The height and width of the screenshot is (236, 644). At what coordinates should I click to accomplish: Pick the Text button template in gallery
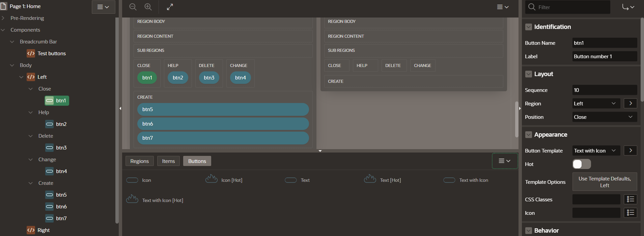click(297, 180)
